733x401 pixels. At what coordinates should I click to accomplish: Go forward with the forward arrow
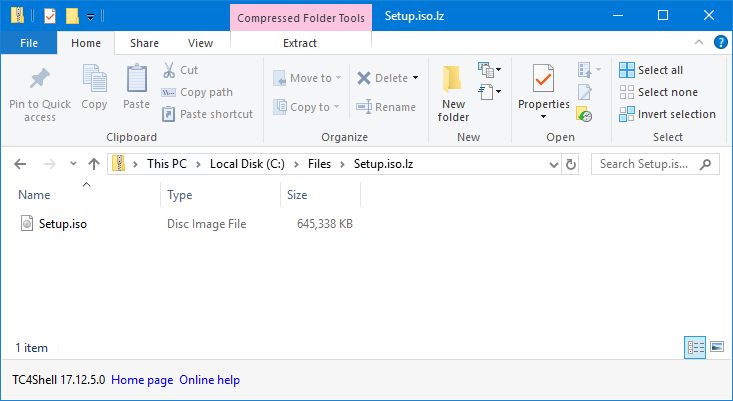click(50, 164)
